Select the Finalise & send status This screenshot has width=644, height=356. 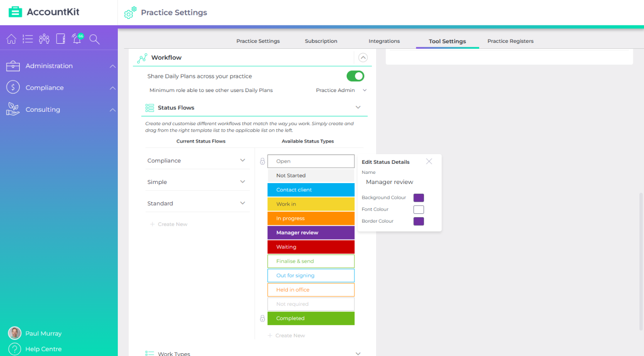tap(311, 261)
